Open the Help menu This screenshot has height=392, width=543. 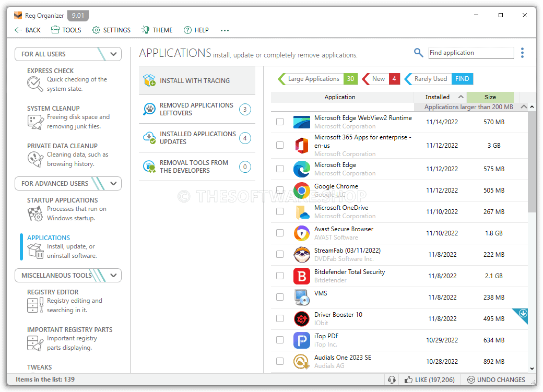(196, 30)
